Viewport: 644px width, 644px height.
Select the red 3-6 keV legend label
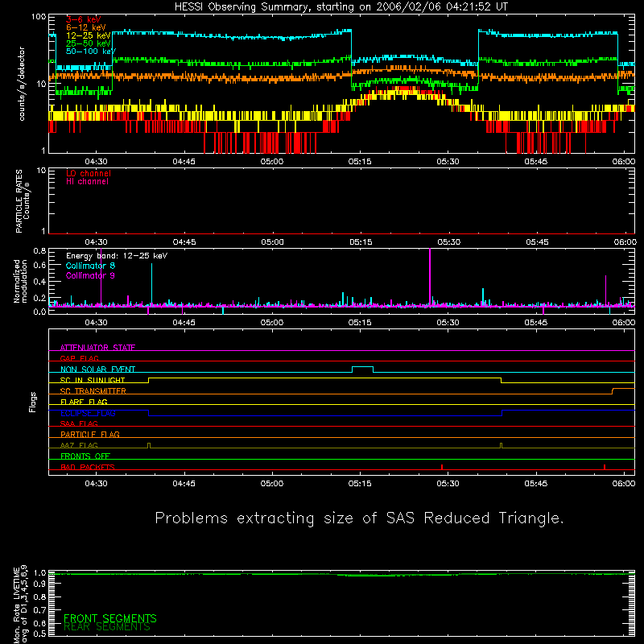click(83, 19)
